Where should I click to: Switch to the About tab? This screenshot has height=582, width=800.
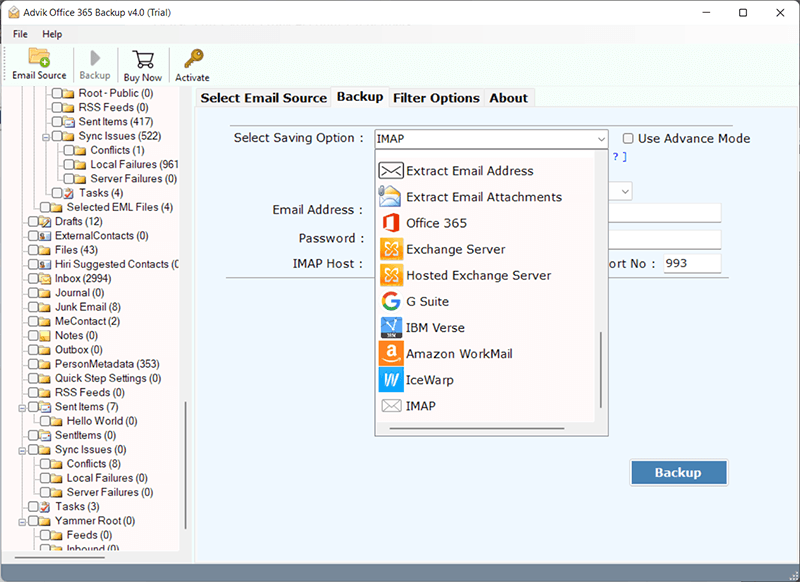(509, 98)
